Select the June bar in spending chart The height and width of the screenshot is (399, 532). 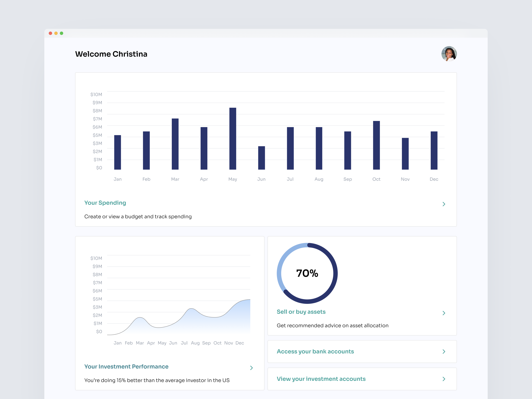click(261, 158)
